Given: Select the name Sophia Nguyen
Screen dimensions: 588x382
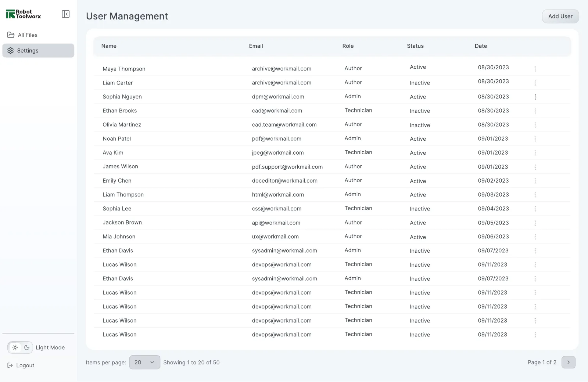Looking at the screenshot, I should pyautogui.click(x=122, y=97).
